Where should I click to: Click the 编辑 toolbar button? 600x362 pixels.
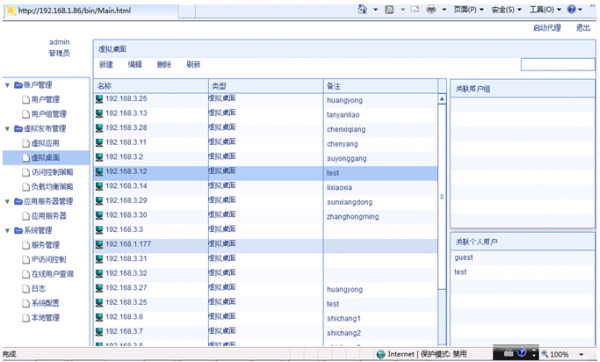(x=135, y=64)
